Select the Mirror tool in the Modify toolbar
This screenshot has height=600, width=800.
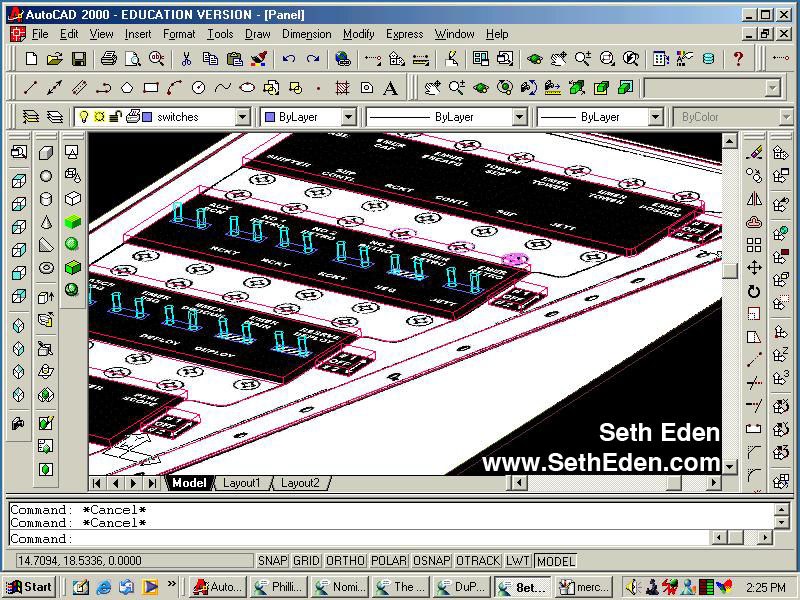(x=754, y=199)
